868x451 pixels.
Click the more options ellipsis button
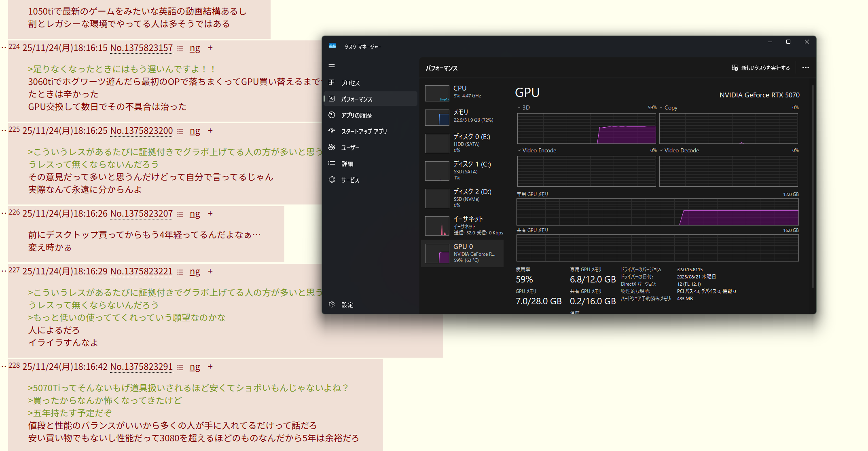point(805,67)
